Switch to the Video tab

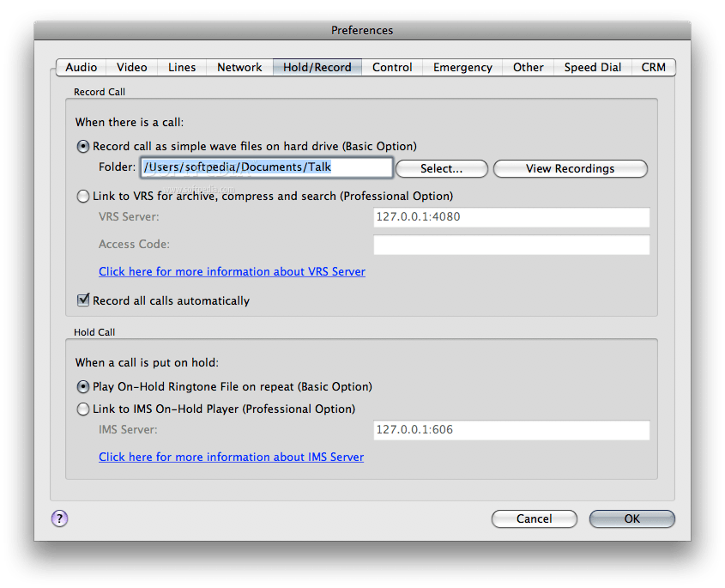(x=131, y=67)
